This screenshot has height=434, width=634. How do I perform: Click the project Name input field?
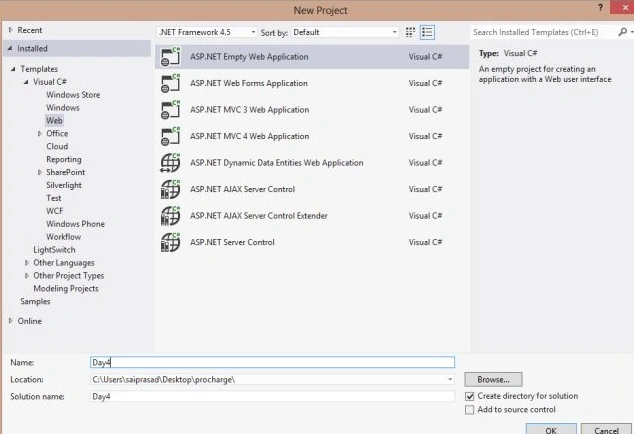point(273,362)
